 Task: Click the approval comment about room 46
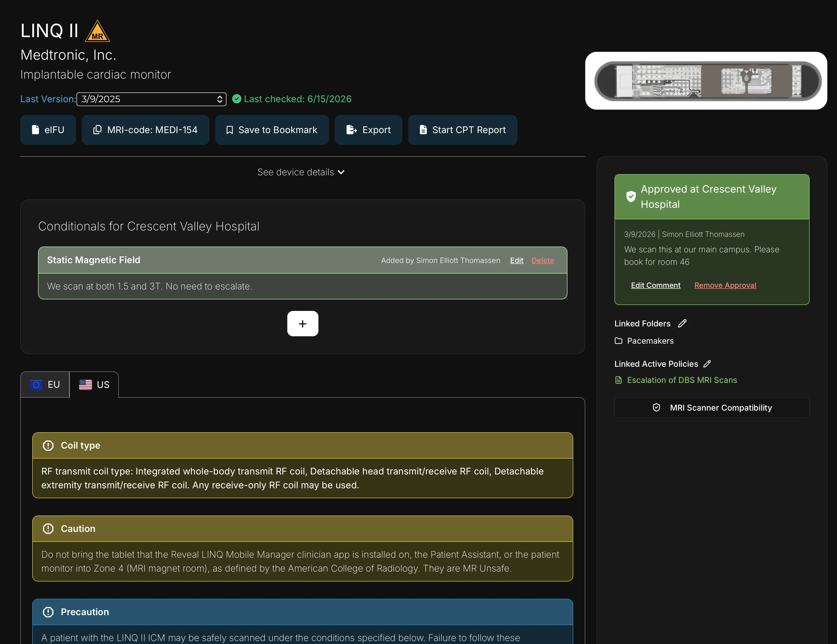701,256
